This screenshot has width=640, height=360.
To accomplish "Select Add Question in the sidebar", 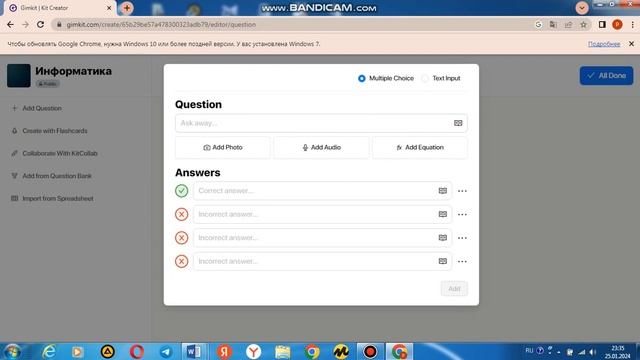I will (x=37, y=108).
